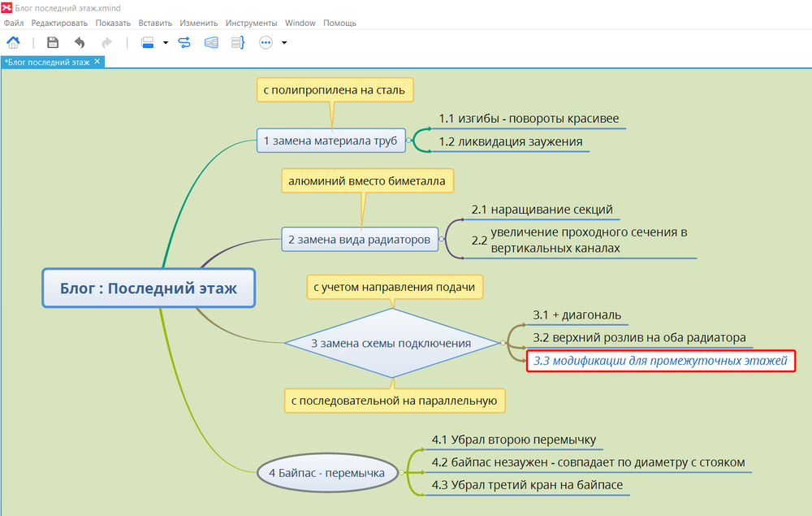Viewport: 812px width, 516px height.
Task: Select the 'алюминий вместо биметалла' callout
Action: pyautogui.click(x=367, y=180)
